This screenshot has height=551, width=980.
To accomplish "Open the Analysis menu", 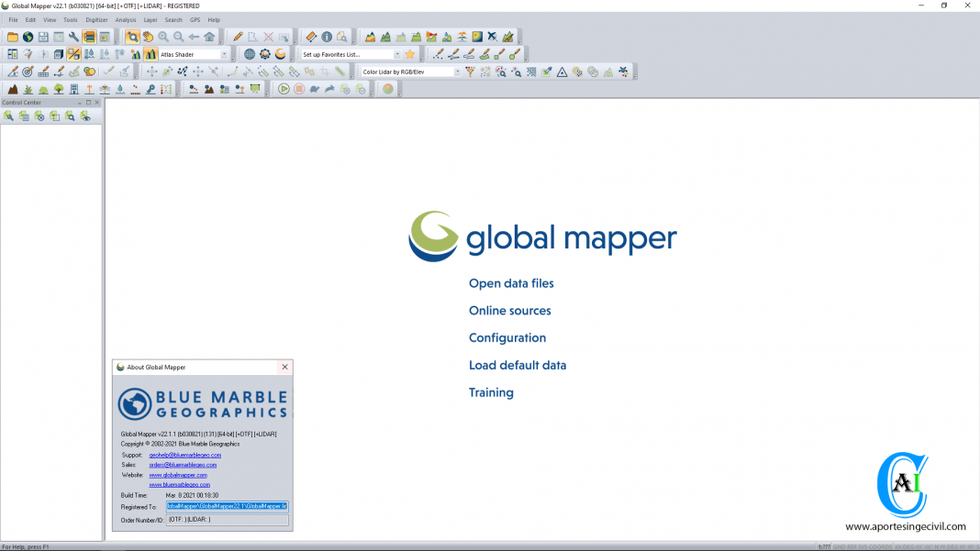I will tap(126, 19).
